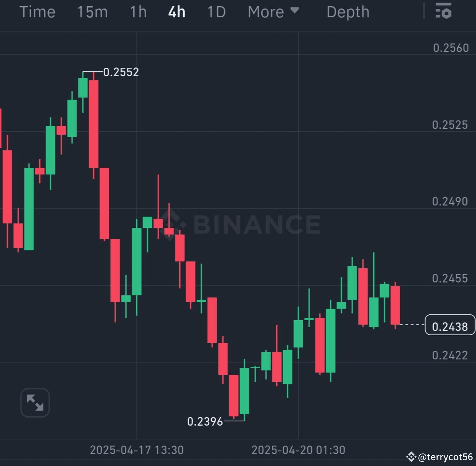Select the diagonal arrows icon bottom left
The image size is (476, 466).
[x=35, y=403]
